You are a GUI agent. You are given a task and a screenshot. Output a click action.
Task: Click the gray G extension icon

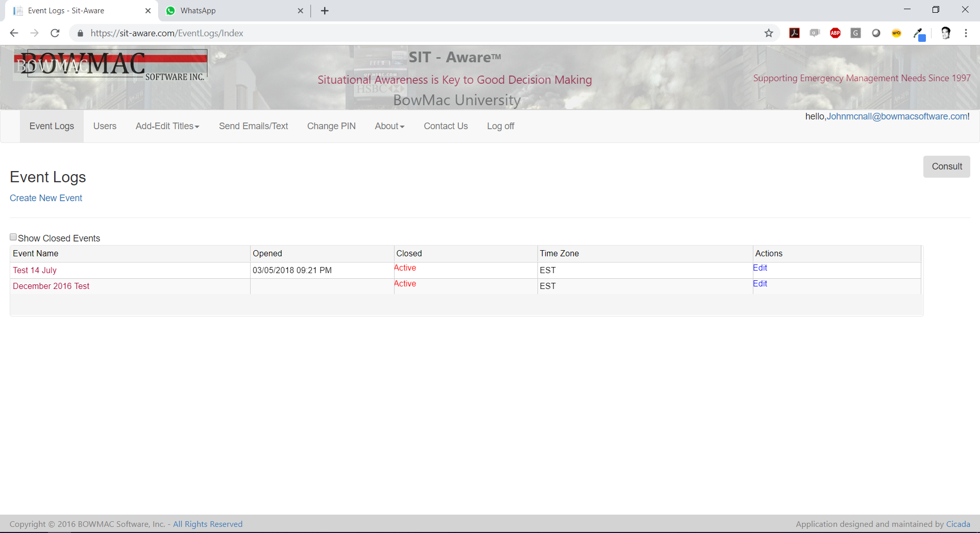click(855, 33)
